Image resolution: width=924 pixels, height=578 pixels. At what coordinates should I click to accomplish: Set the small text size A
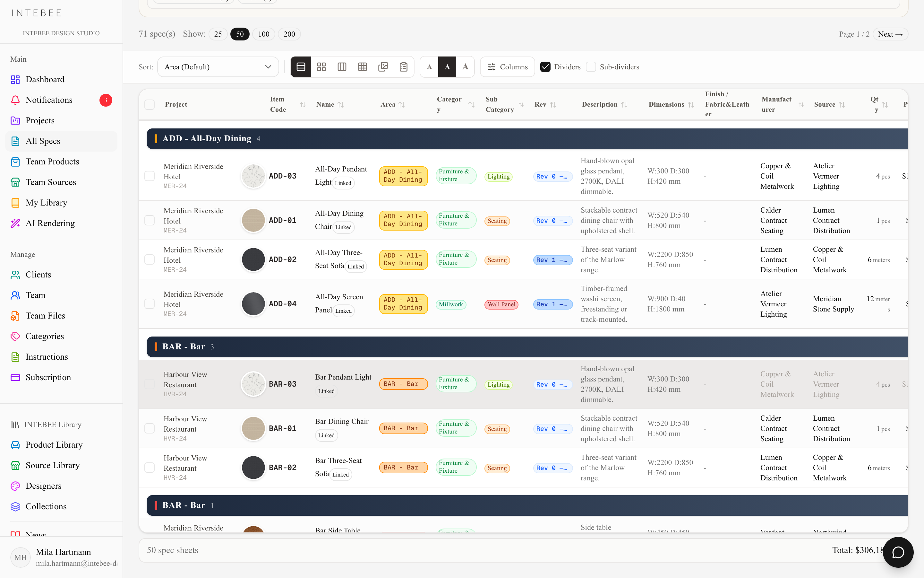tap(429, 67)
